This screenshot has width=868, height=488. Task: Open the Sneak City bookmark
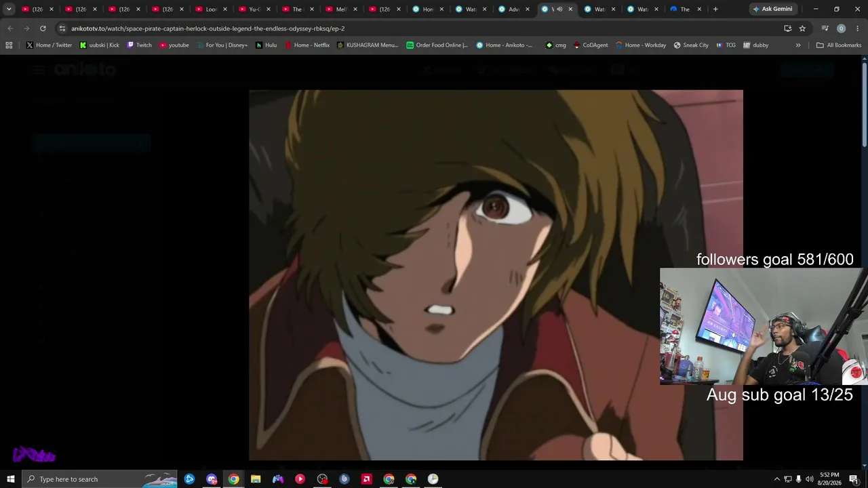691,45
